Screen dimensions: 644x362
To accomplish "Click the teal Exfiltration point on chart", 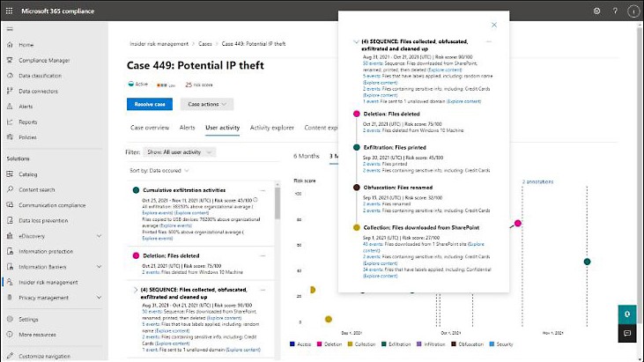I will click(588, 262).
